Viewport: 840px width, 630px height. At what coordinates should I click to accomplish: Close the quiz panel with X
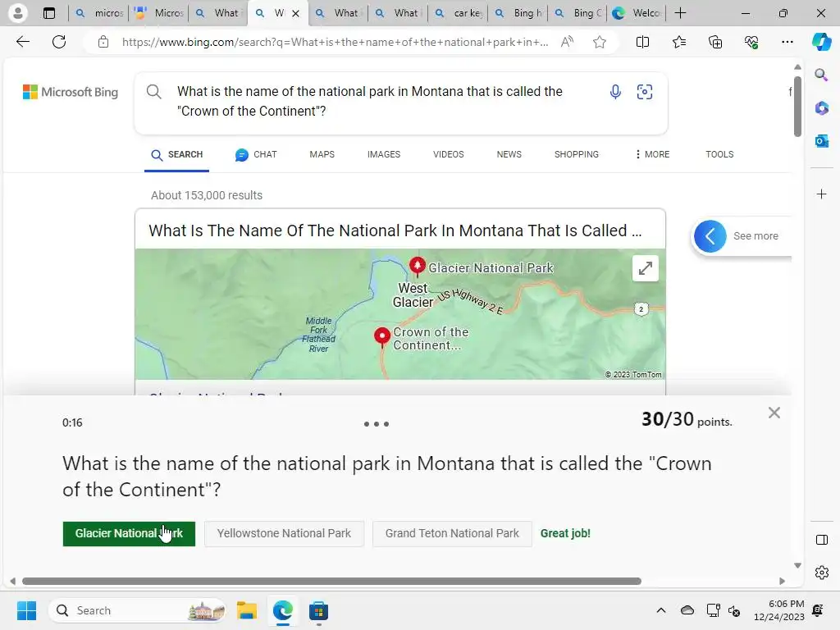774,413
